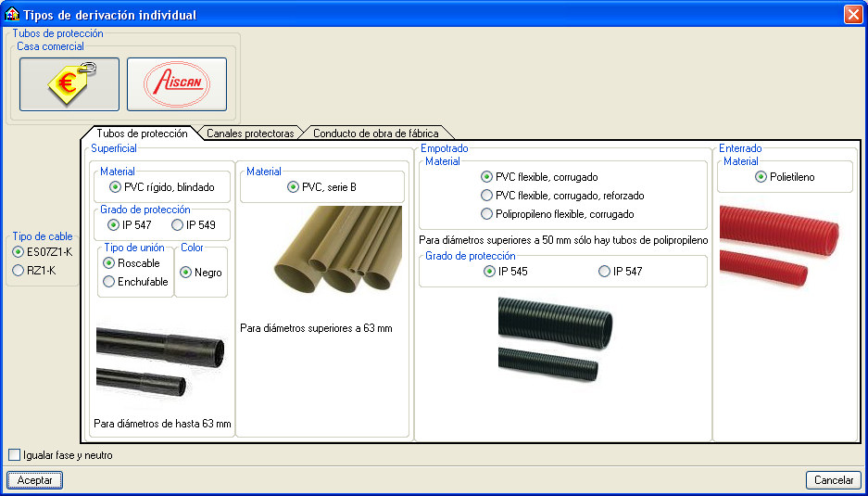
Task: Click the red polyethylene corrugated tube image
Action: (779, 245)
